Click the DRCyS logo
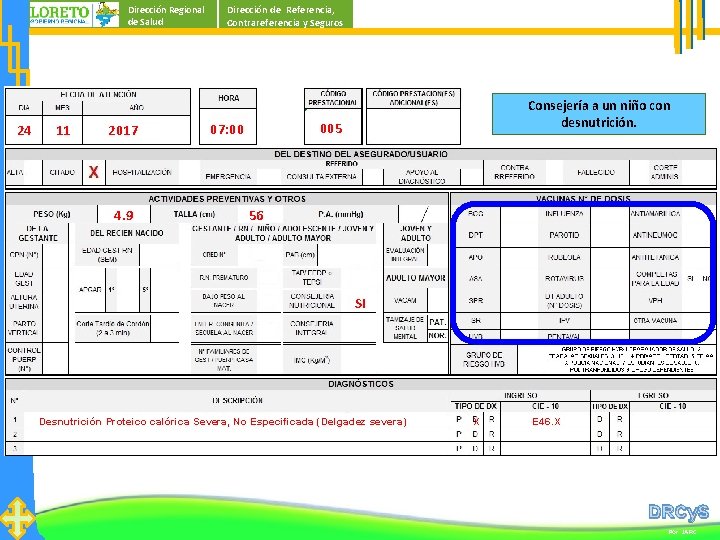720x540 pixels. pyautogui.click(x=678, y=512)
